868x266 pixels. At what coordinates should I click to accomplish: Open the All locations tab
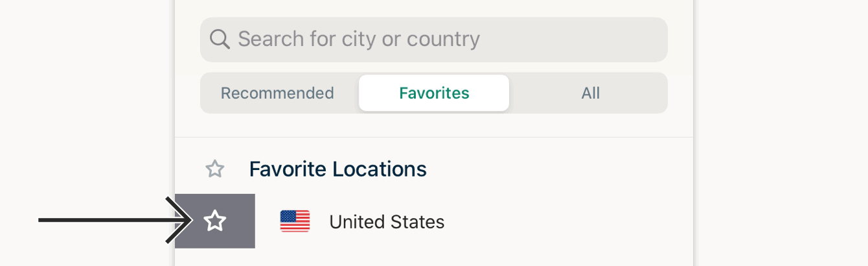point(590,93)
